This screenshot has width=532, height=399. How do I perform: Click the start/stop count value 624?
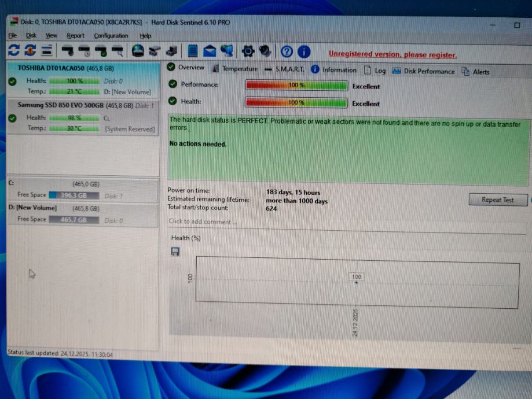click(271, 209)
